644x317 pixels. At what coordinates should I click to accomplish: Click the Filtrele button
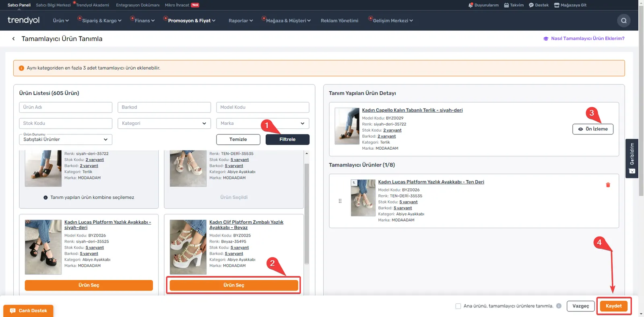tap(287, 139)
